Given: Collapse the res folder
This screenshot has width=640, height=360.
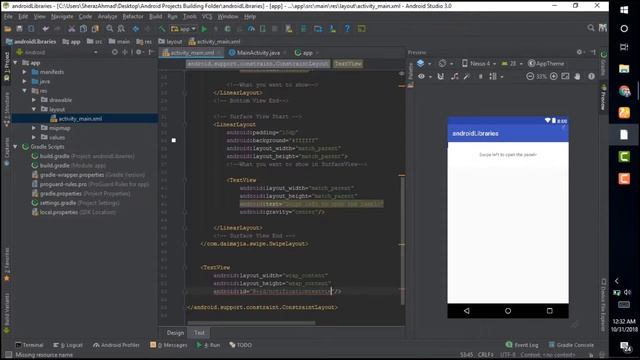Looking at the screenshot, I should point(24,91).
